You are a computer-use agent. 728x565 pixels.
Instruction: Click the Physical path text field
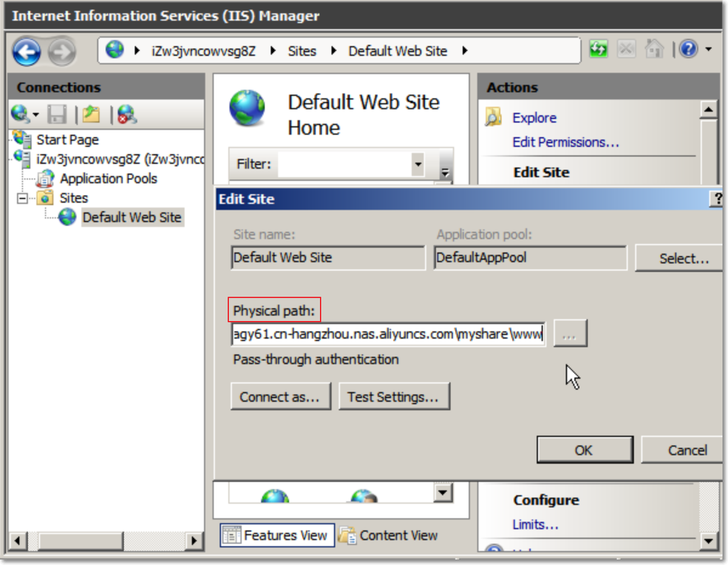pyautogui.click(x=387, y=334)
